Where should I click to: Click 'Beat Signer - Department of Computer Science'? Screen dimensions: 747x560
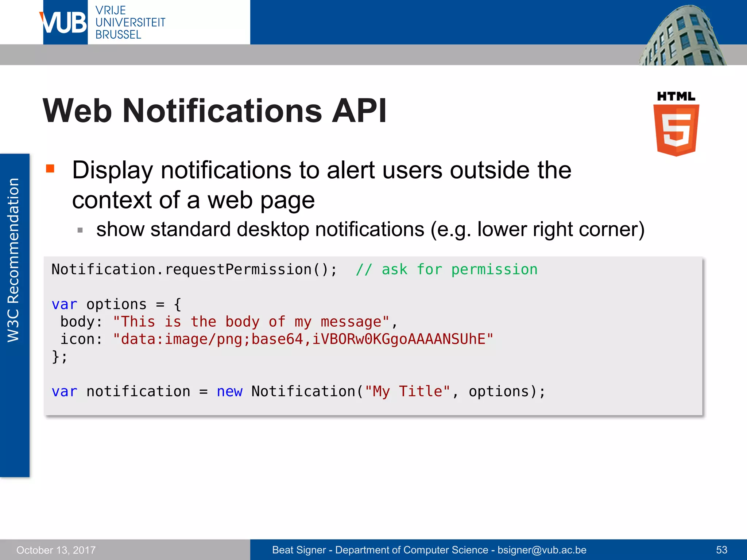pyautogui.click(x=380, y=550)
